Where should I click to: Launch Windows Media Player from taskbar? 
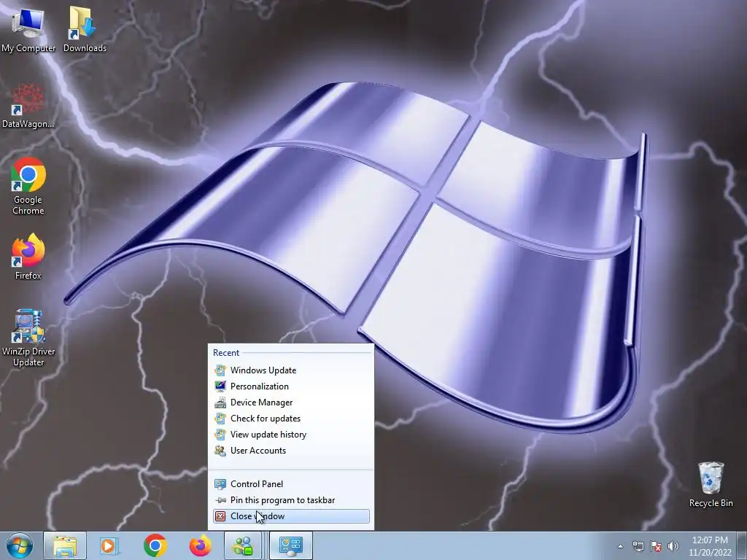point(109,545)
